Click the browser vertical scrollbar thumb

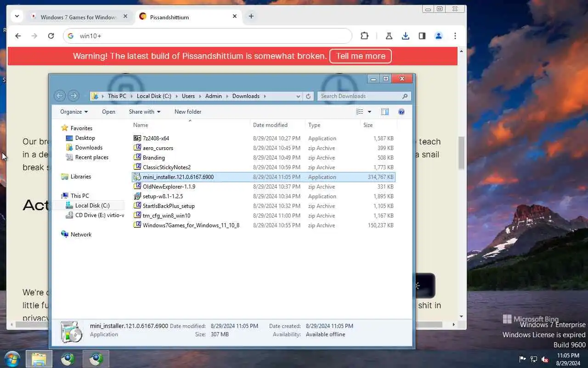pyautogui.click(x=462, y=153)
